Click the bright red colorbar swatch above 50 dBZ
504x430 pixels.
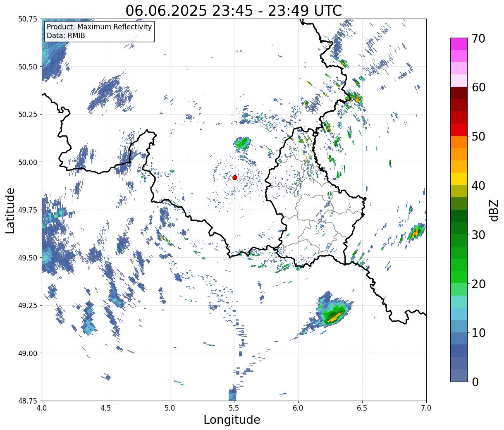point(459,130)
